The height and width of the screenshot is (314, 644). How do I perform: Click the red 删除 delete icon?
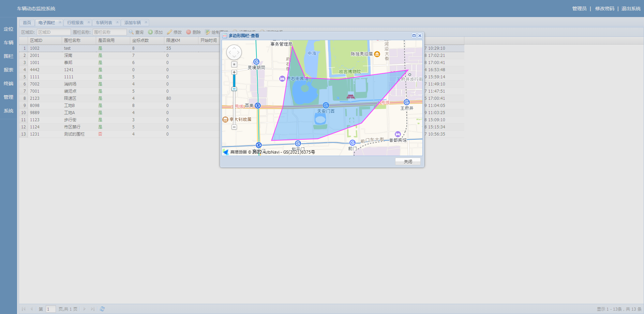coord(189,32)
